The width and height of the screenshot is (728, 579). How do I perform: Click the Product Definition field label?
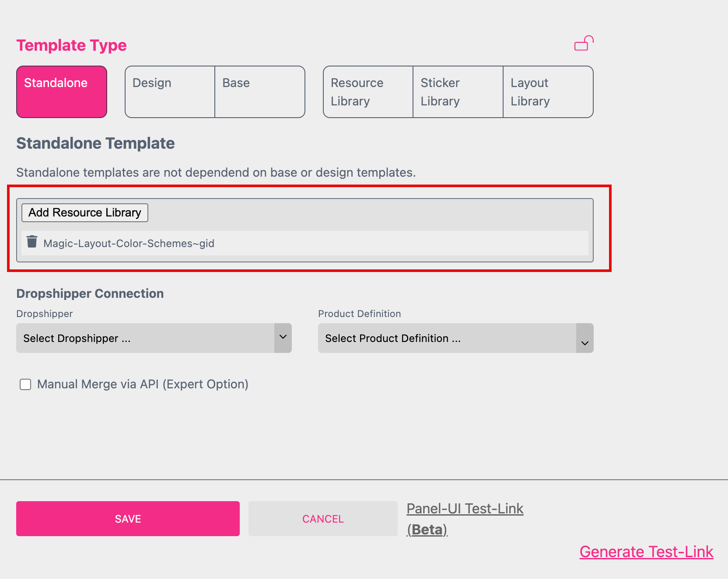(x=360, y=314)
